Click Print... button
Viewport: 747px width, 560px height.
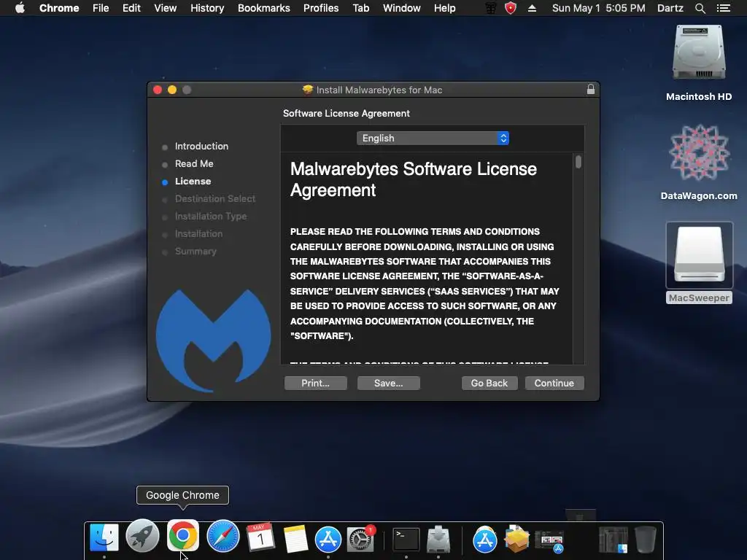point(315,383)
